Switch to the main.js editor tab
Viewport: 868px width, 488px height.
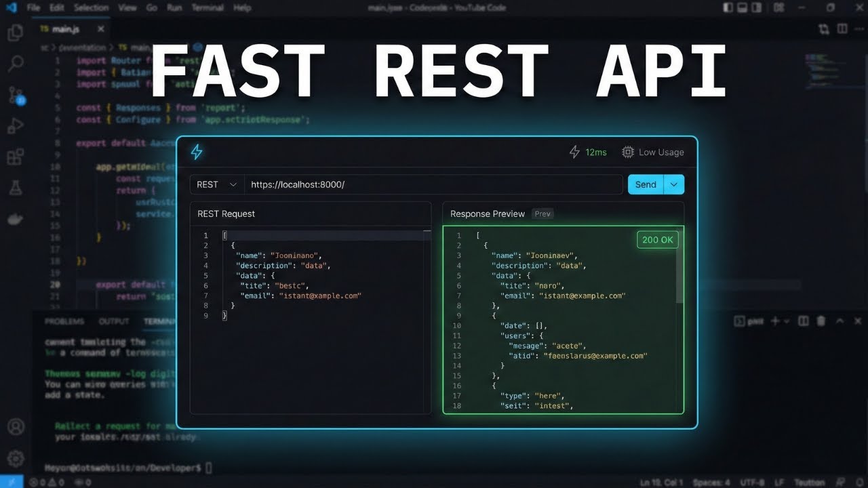tap(72, 29)
